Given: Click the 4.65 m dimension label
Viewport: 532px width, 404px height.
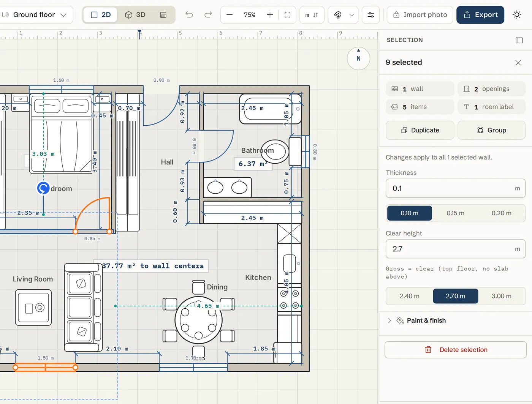Looking at the screenshot, I should click(x=208, y=306).
